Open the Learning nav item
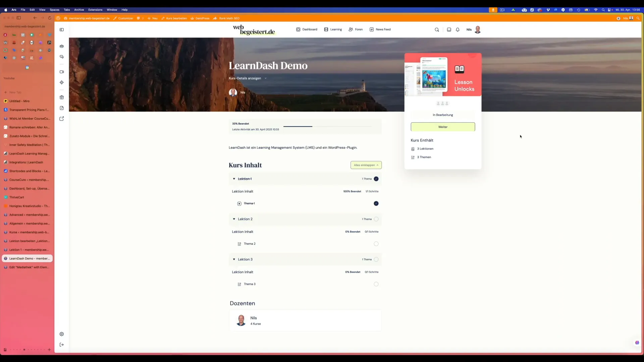This screenshot has width=644, height=362. click(333, 29)
